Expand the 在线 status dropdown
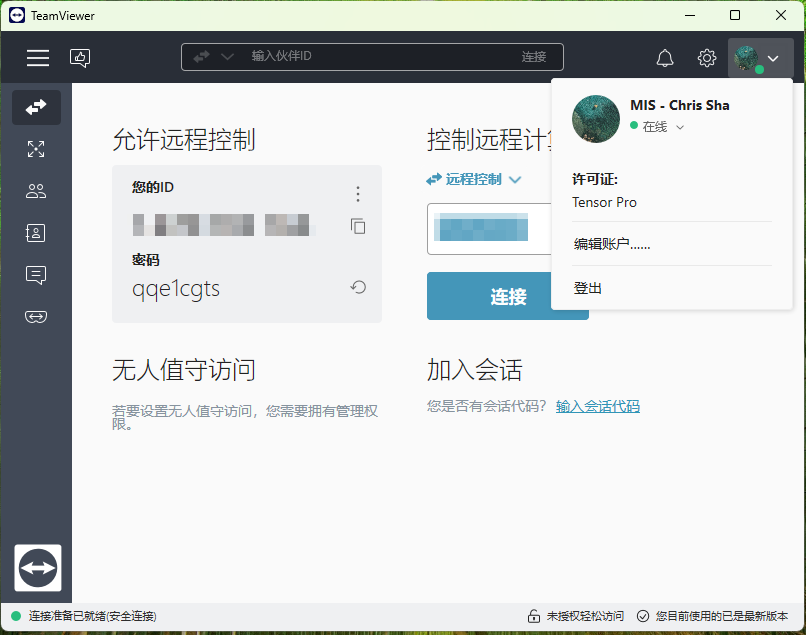The width and height of the screenshot is (806, 635). pos(680,128)
